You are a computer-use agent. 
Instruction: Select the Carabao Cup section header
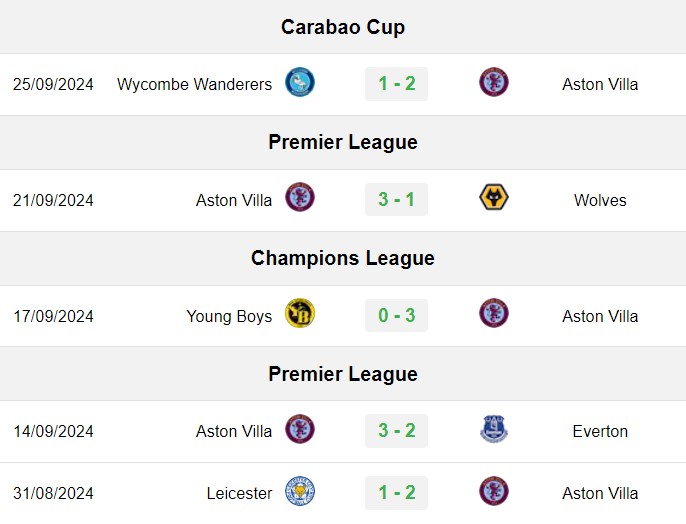point(343,27)
